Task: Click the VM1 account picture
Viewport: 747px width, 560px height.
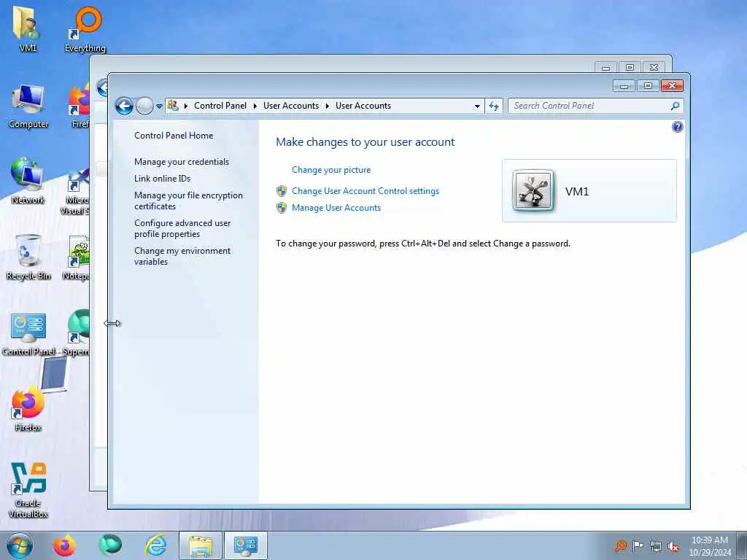Action: (533, 190)
